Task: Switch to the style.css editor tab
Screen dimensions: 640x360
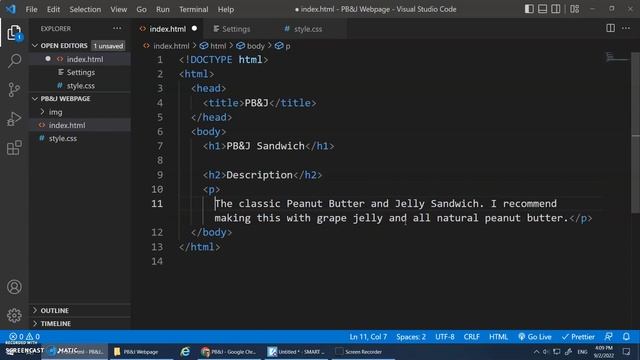Action: click(x=308, y=29)
